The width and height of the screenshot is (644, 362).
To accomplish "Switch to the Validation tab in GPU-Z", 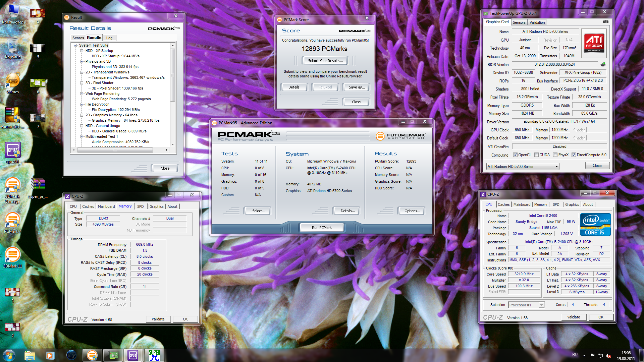I will coord(537,22).
